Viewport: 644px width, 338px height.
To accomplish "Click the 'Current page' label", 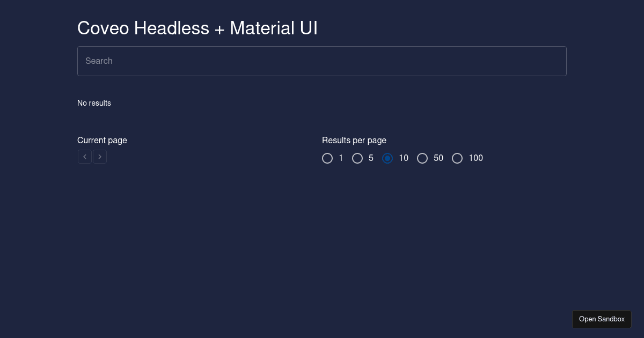I will 102,140.
